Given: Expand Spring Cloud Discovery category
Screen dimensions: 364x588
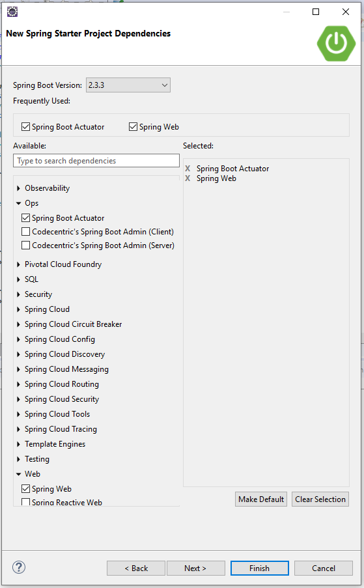Looking at the screenshot, I should [18, 354].
